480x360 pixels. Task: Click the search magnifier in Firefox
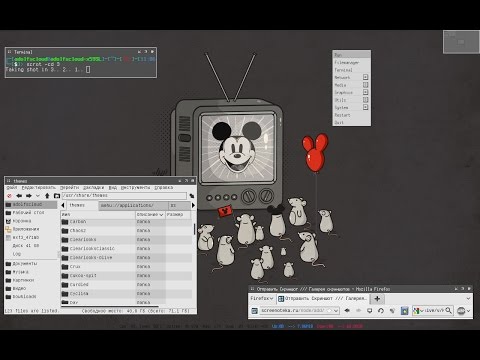[449, 311]
